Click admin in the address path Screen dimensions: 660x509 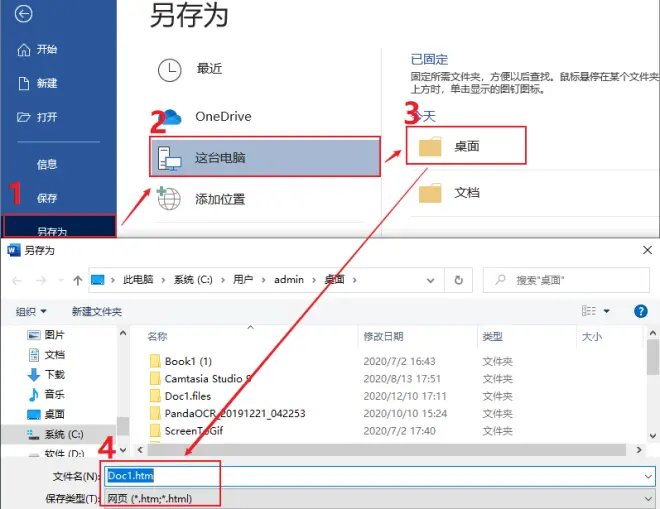[289, 280]
